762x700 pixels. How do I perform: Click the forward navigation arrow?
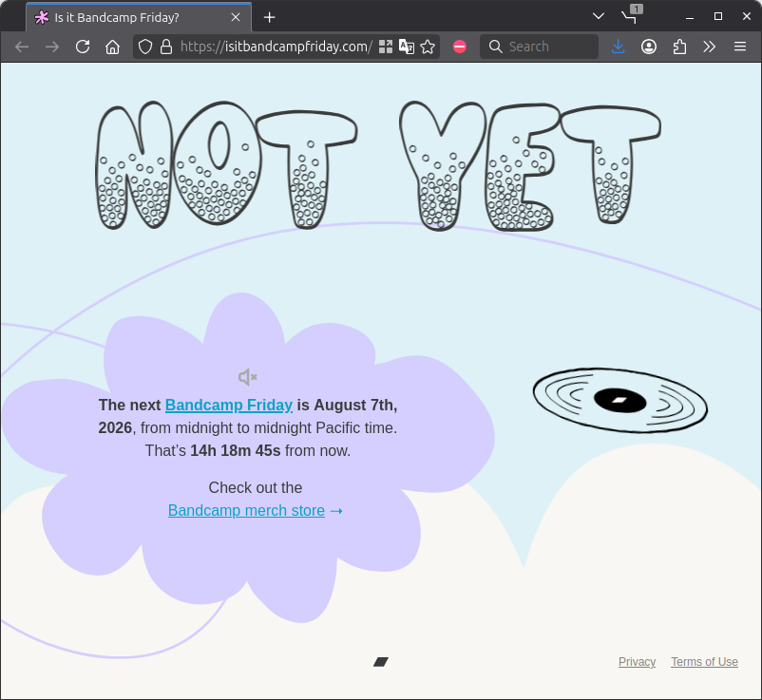click(52, 47)
